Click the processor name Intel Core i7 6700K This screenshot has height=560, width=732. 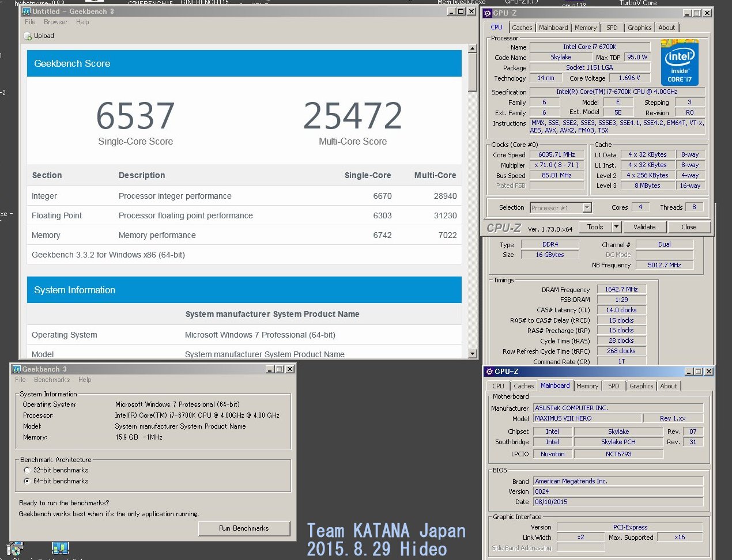(x=590, y=47)
